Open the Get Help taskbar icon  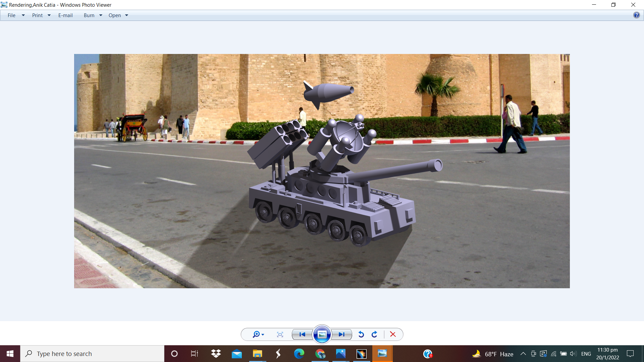point(428,354)
